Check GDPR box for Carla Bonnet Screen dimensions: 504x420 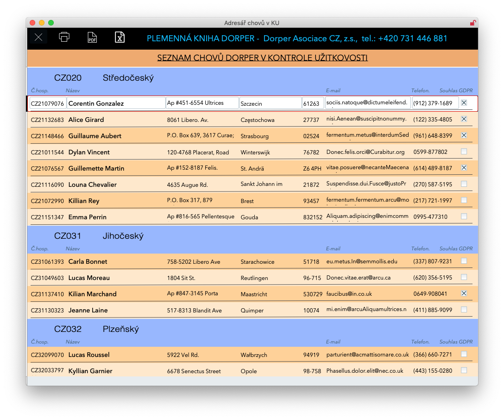464,261
